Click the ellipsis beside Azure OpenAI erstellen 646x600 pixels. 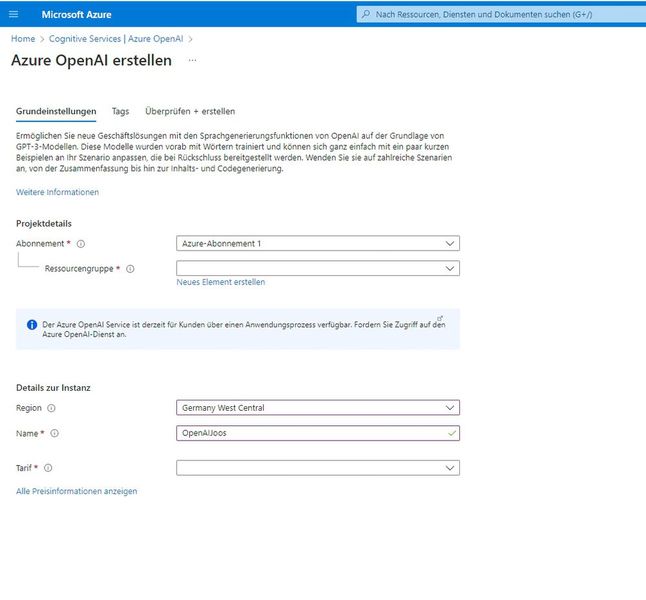(192, 60)
